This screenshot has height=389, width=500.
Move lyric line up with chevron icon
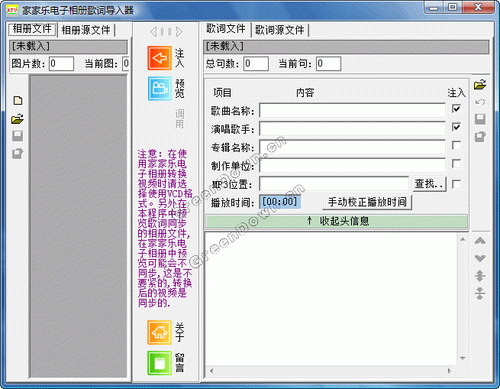click(x=480, y=241)
